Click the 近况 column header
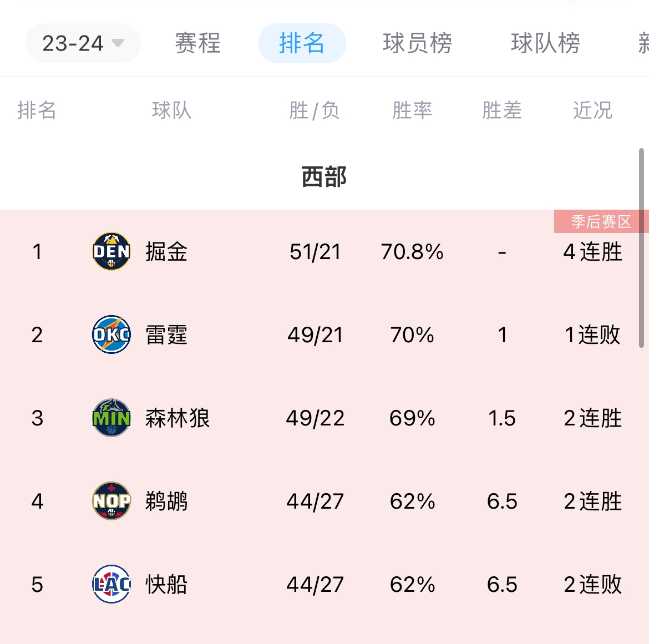The height and width of the screenshot is (644, 649). point(592,110)
